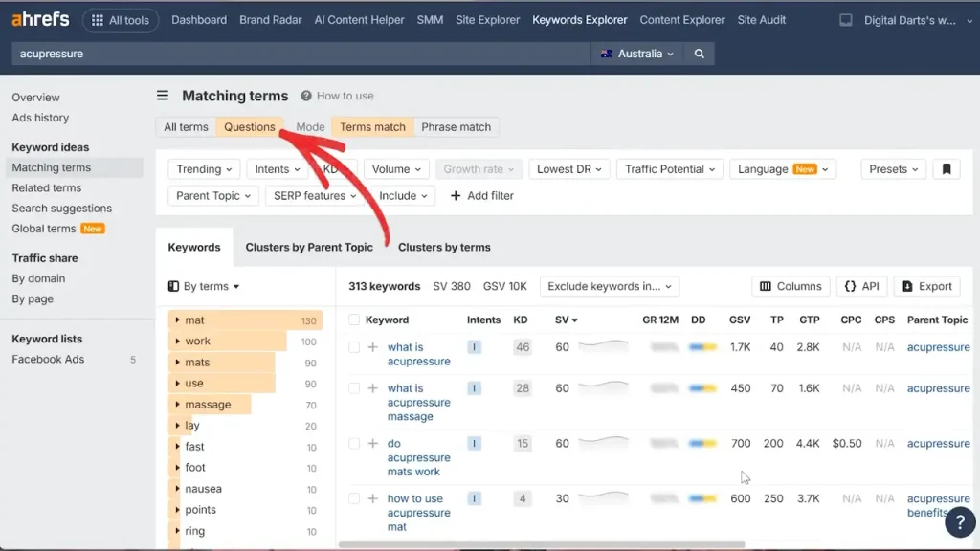
Task: Open the Australia country selector
Action: [x=636, y=53]
